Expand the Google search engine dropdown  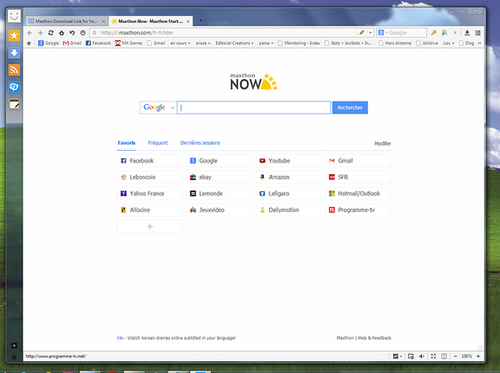pyautogui.click(x=158, y=108)
